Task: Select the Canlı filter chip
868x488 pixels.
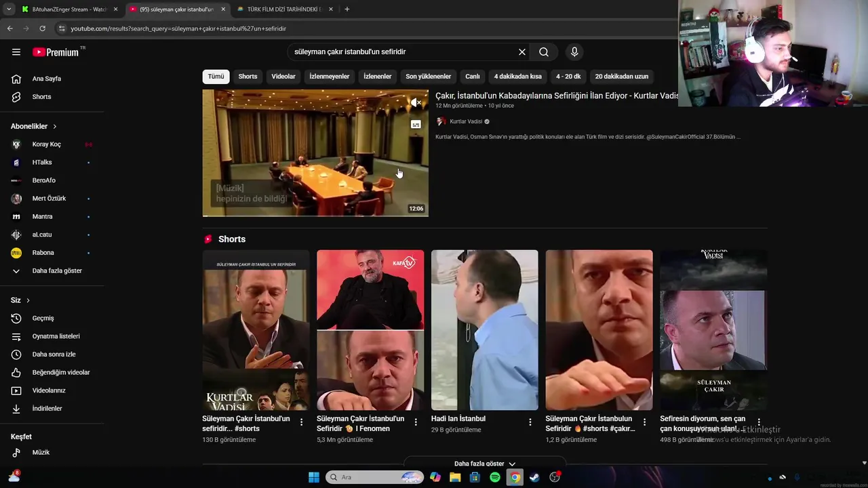Action: click(x=473, y=77)
